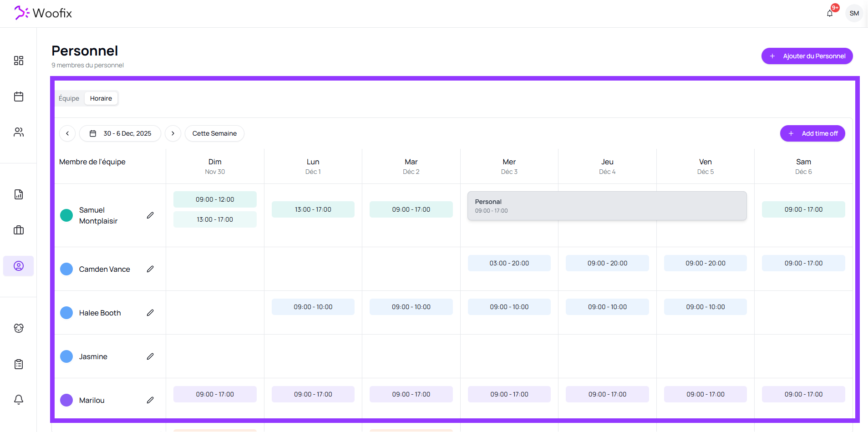Open the clipboard list icon in sidebar
The width and height of the screenshot is (868, 432).
point(19,364)
